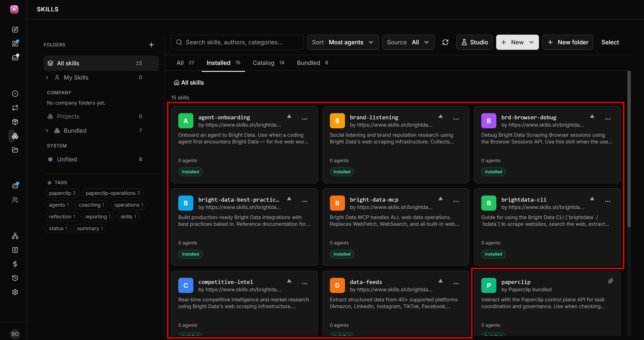
Task: Click the triangle icon on bright-data-mcp card
Action: coord(441,198)
